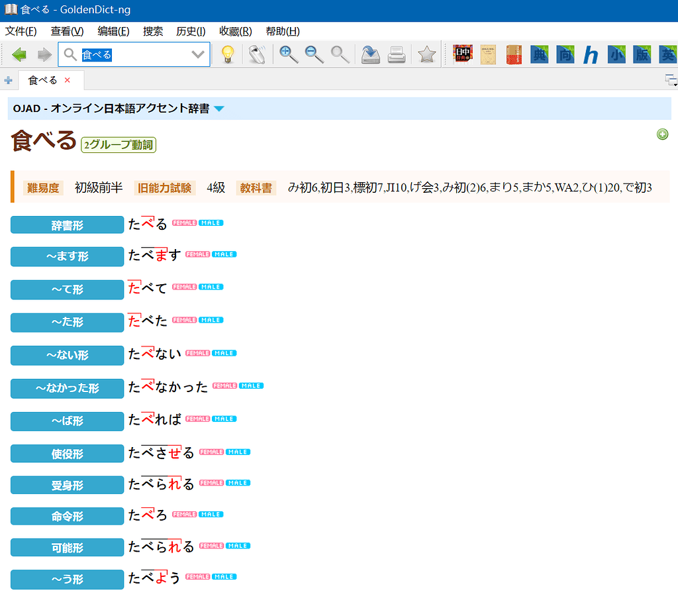Click the 教科書 tag

pyautogui.click(x=256, y=188)
